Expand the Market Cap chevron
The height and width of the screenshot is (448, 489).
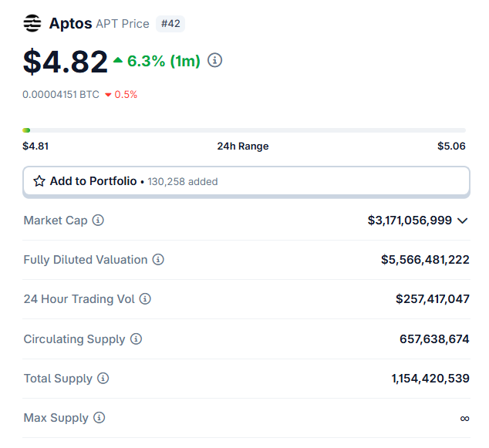(463, 221)
